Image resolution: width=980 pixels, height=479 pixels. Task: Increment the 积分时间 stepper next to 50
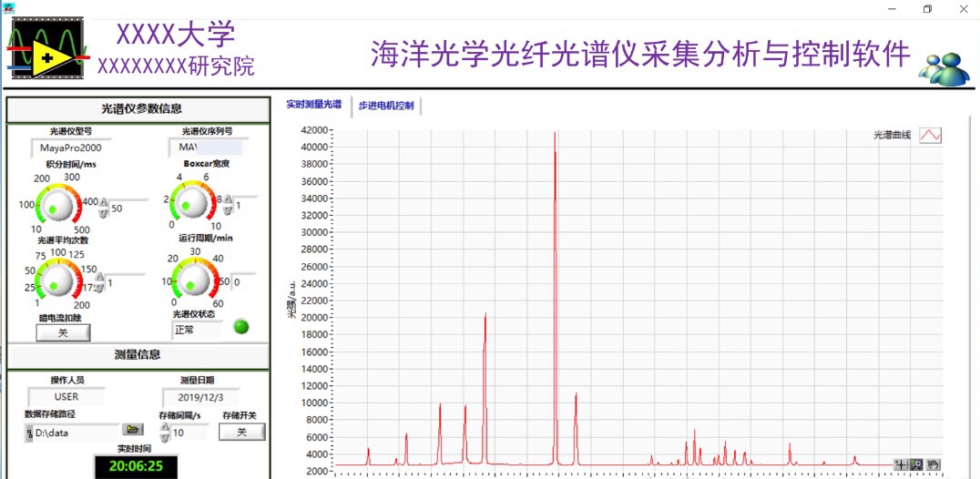click(x=105, y=203)
